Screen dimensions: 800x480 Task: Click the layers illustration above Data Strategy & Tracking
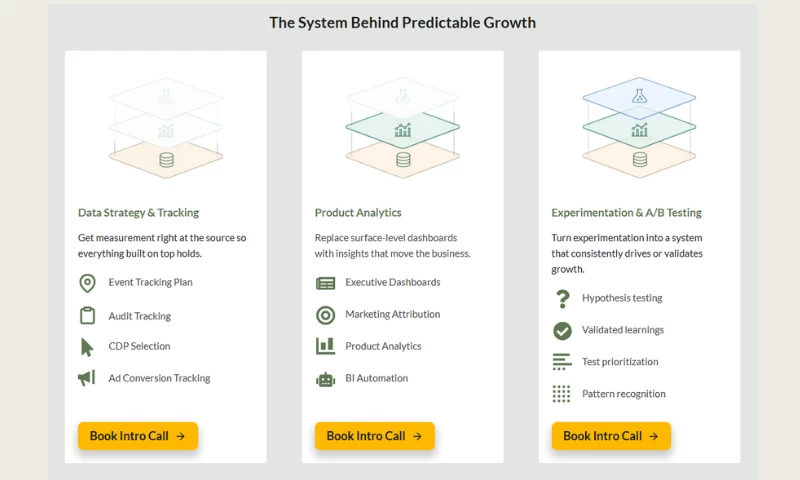tap(166, 128)
